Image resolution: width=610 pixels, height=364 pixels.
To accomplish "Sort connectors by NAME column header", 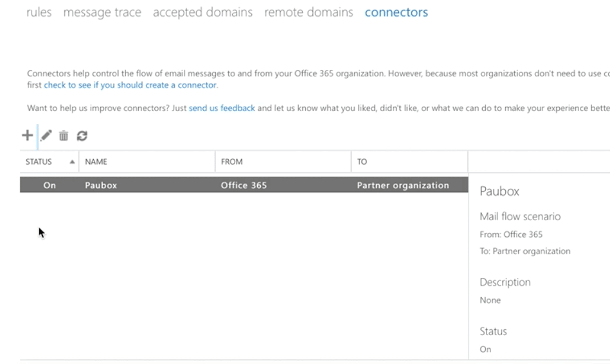I will click(96, 162).
